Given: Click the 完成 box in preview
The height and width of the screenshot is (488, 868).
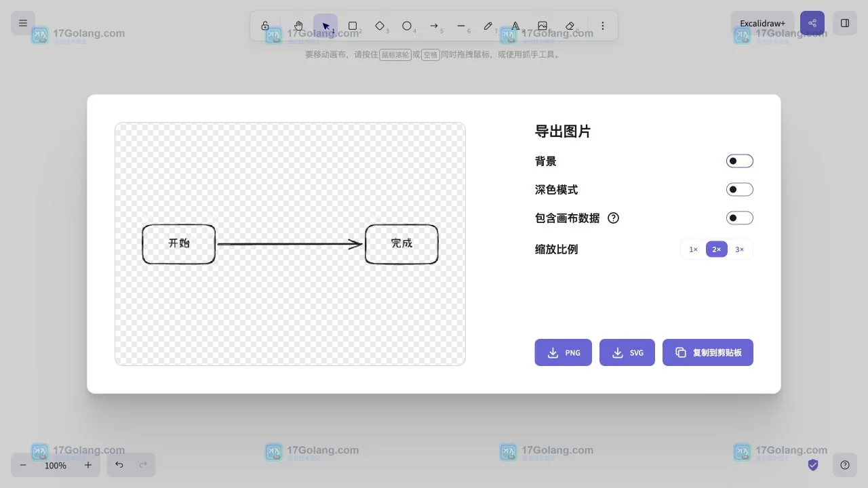Looking at the screenshot, I should (x=401, y=244).
